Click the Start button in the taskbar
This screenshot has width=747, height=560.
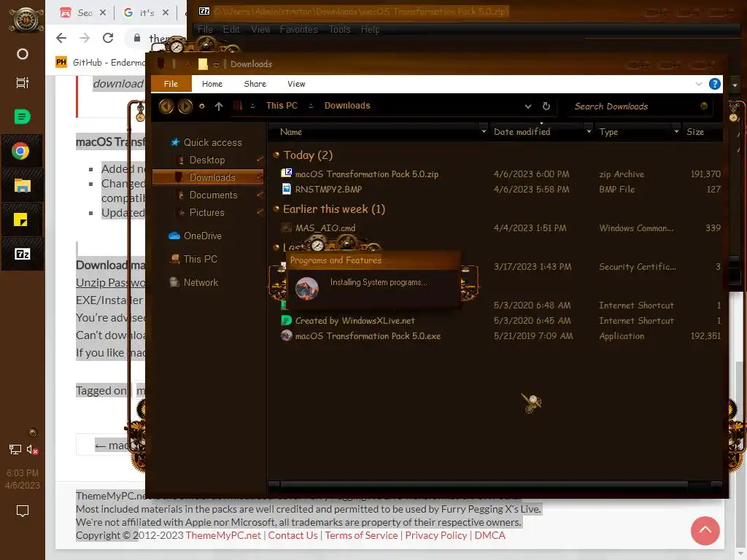[26, 20]
